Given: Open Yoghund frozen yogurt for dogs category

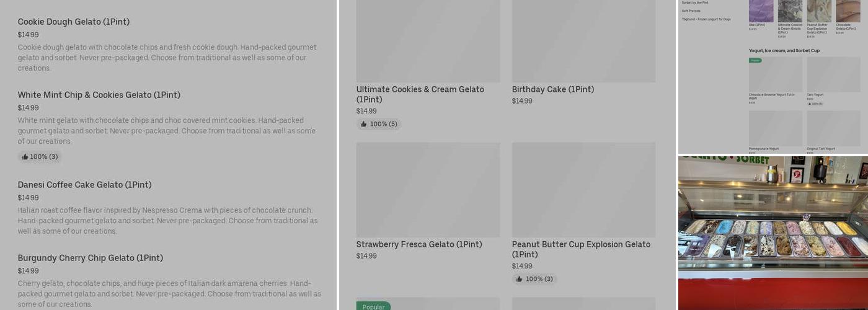Looking at the screenshot, I should click(706, 19).
